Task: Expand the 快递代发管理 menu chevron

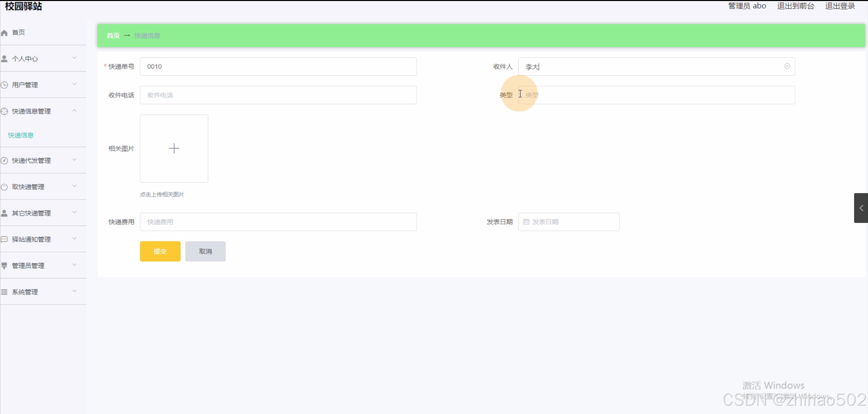Action: coord(74,160)
